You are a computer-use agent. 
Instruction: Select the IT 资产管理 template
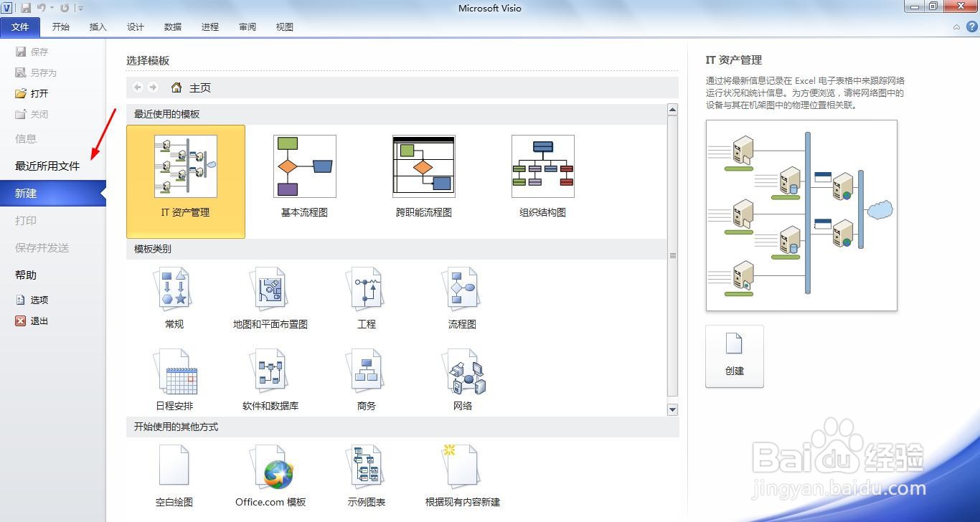186,181
